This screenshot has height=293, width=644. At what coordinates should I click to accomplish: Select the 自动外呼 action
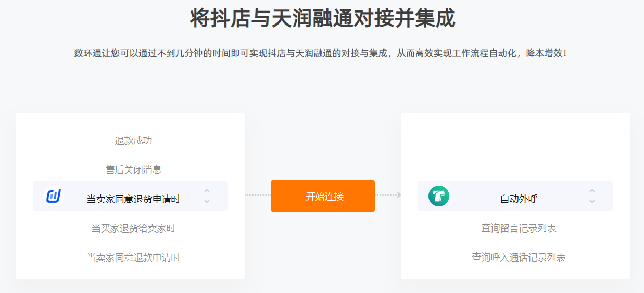(519, 199)
